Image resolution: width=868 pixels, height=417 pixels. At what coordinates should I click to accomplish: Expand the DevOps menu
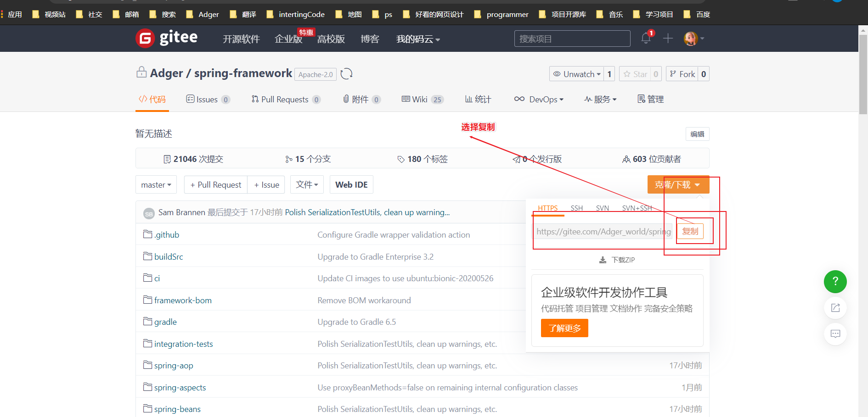[x=539, y=99]
